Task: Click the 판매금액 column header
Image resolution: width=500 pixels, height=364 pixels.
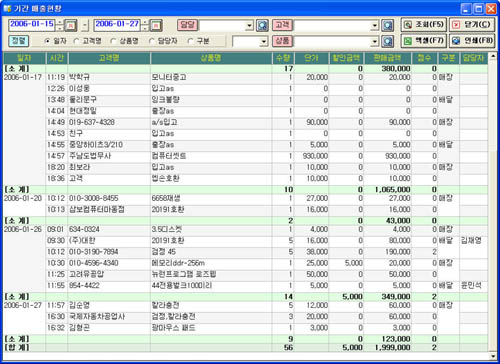Action: click(x=387, y=58)
